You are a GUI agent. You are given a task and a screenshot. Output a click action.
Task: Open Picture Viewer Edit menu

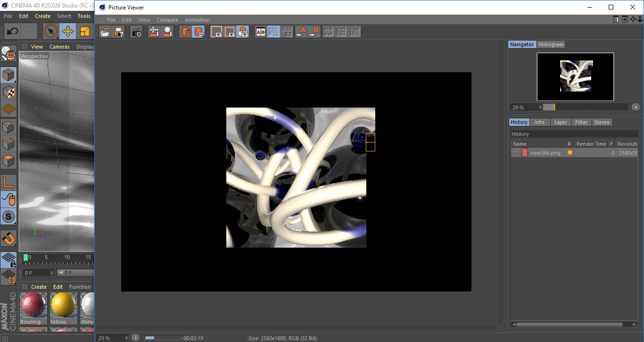pos(127,20)
